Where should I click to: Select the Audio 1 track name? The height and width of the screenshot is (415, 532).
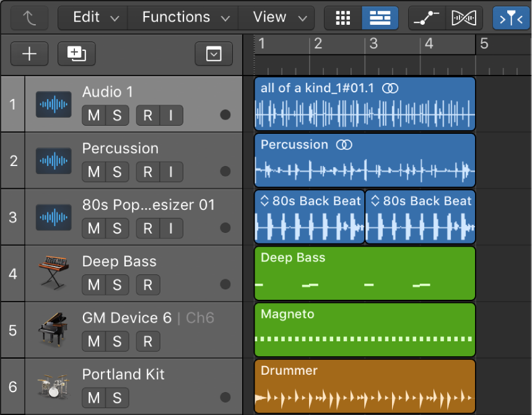point(107,92)
